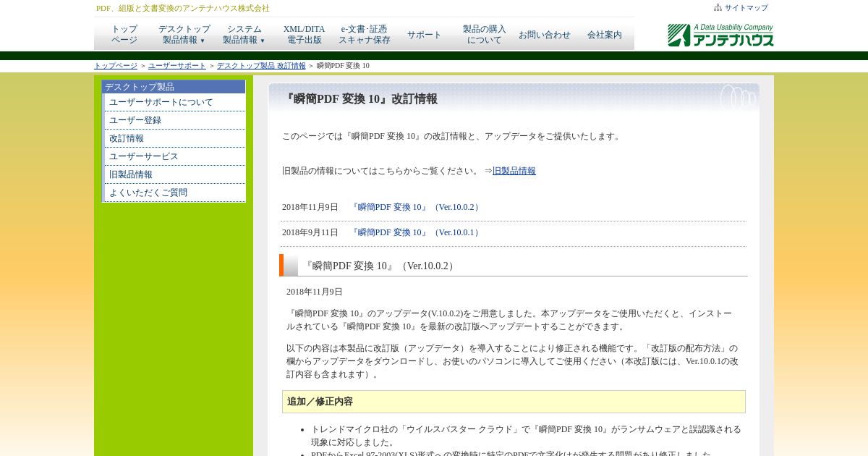Select the サポート menu item

(425, 35)
